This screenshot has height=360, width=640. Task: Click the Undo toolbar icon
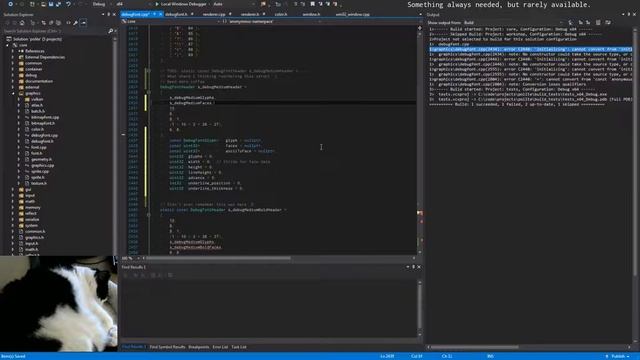(68, 4)
